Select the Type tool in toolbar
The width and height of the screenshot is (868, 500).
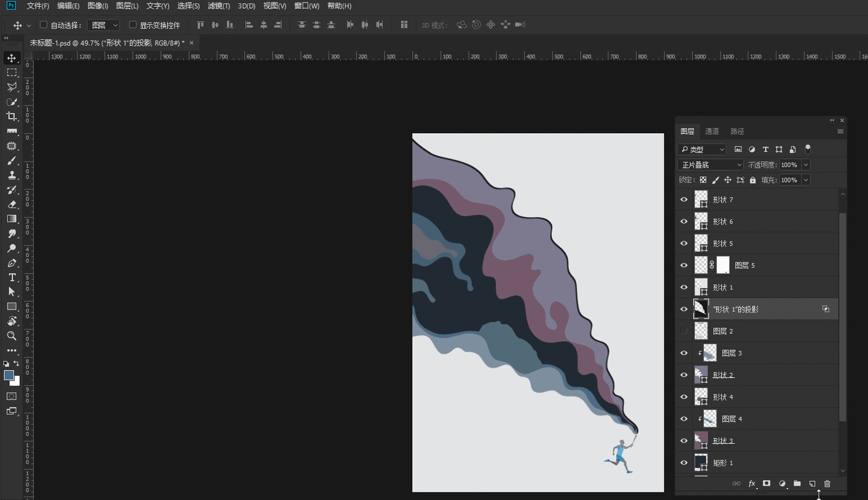coord(12,277)
